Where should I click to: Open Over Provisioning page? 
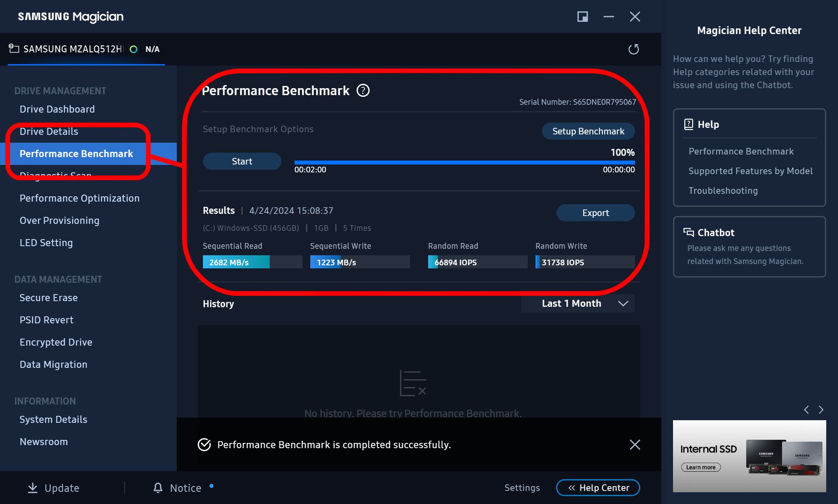(59, 220)
